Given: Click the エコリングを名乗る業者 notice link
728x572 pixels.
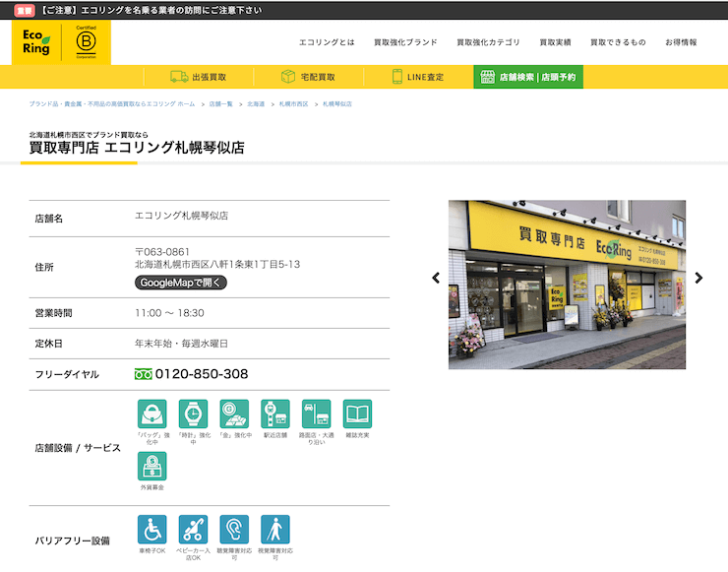Looking at the screenshot, I should point(152,10).
